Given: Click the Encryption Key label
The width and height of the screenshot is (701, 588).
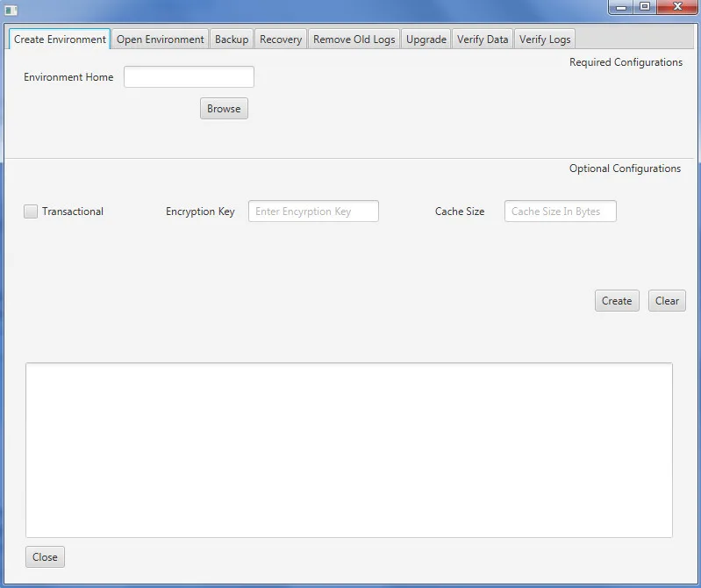Looking at the screenshot, I should pos(200,212).
